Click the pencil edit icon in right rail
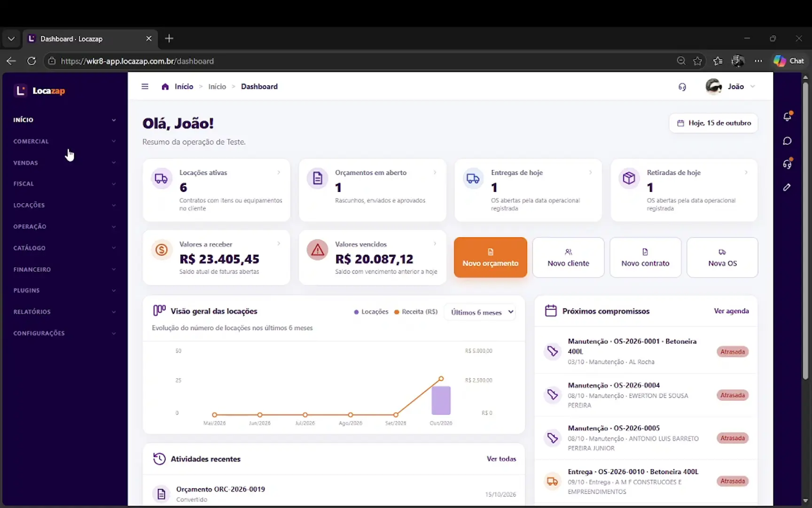 (x=787, y=187)
